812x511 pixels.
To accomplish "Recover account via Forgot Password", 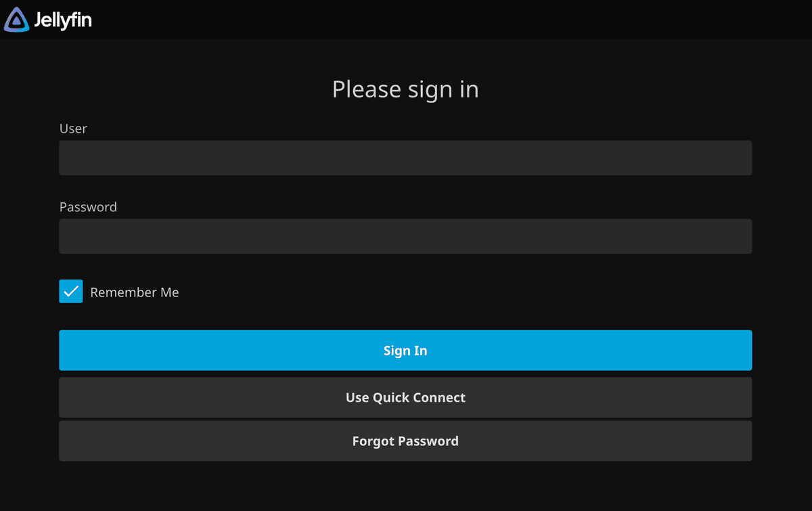I will pyautogui.click(x=405, y=441).
